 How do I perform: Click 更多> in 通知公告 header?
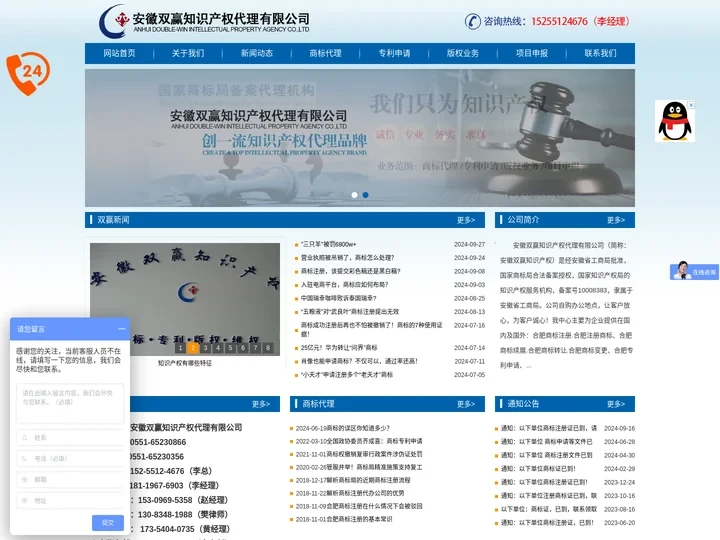[616, 404]
